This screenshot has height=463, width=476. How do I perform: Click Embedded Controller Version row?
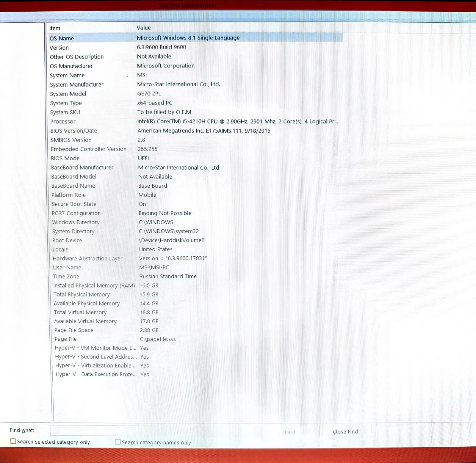pyautogui.click(x=195, y=149)
